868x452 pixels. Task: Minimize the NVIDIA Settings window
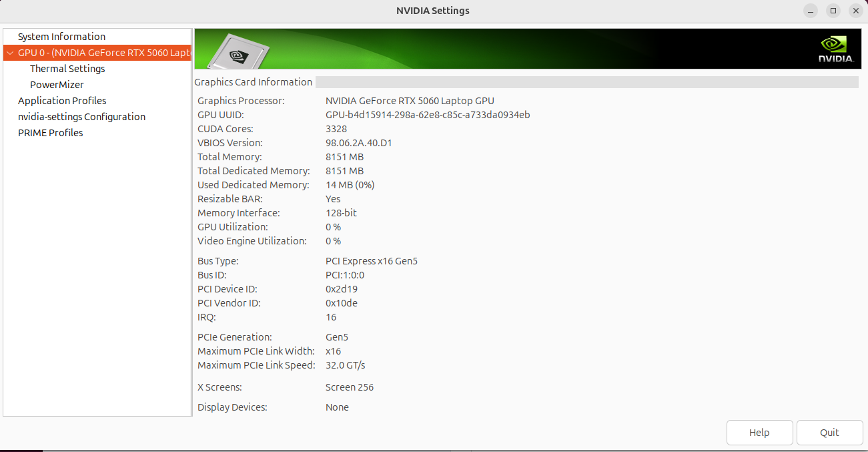click(811, 11)
